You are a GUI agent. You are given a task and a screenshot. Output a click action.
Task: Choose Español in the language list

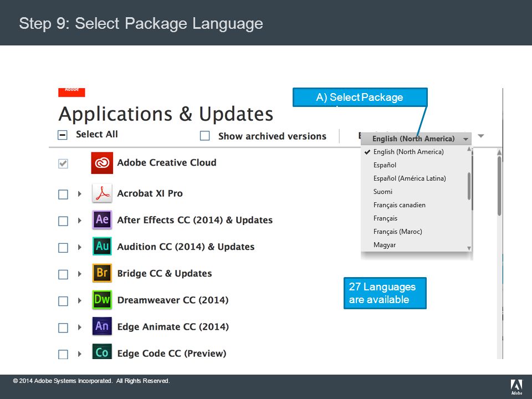tap(385, 165)
